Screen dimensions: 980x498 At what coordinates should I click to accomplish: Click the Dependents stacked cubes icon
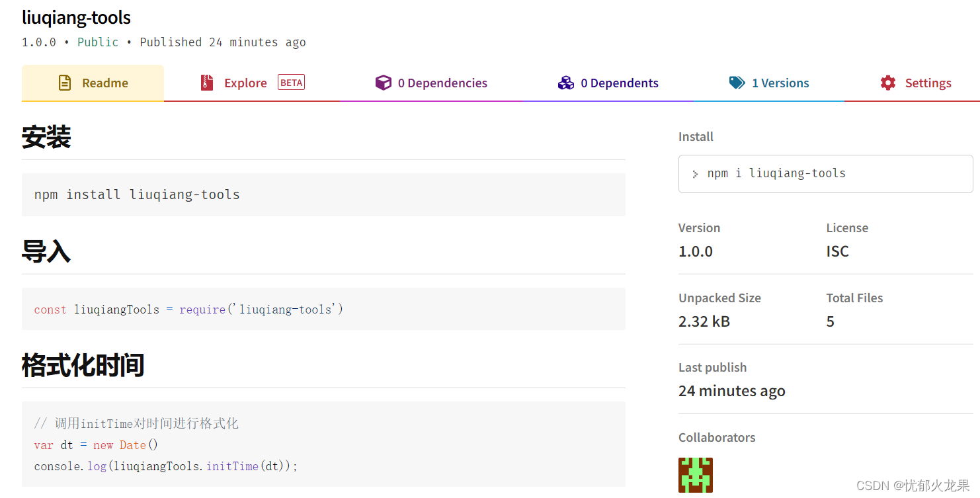click(566, 83)
